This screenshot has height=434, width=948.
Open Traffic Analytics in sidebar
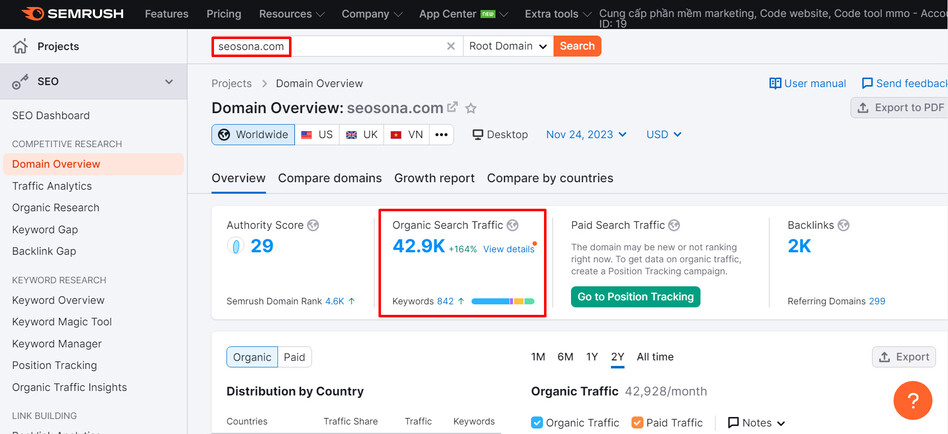click(52, 186)
